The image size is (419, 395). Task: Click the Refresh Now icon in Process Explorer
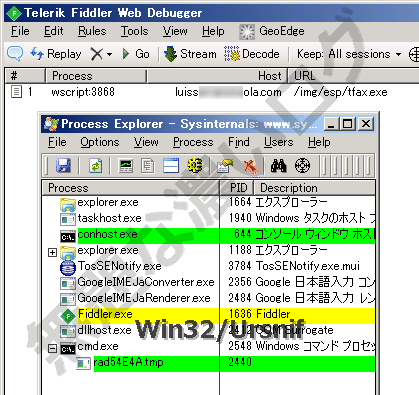point(95,165)
